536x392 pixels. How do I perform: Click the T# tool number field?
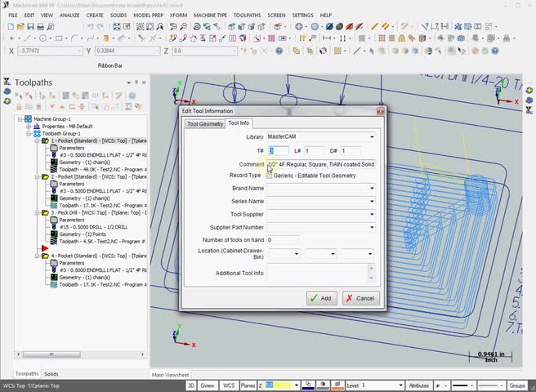click(x=279, y=151)
